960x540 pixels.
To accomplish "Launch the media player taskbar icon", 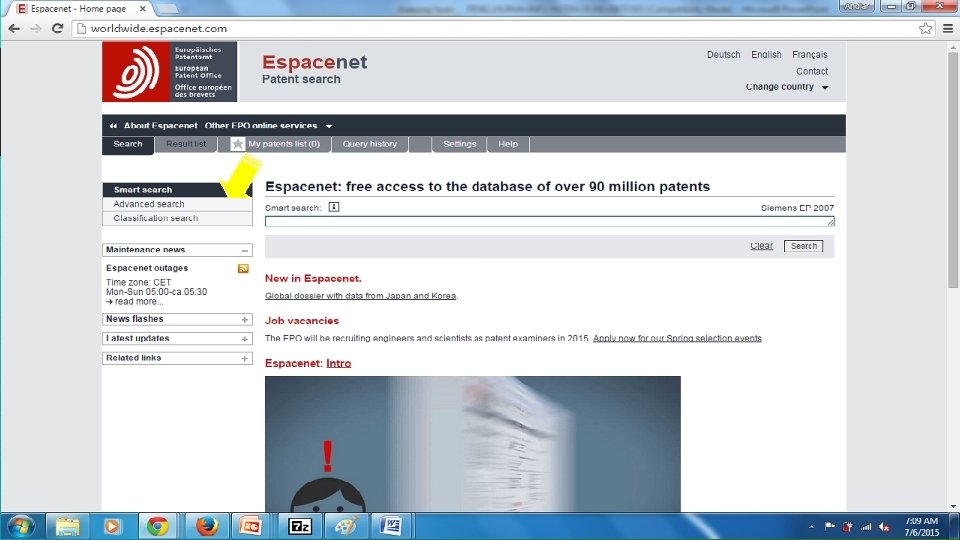I will (x=112, y=527).
